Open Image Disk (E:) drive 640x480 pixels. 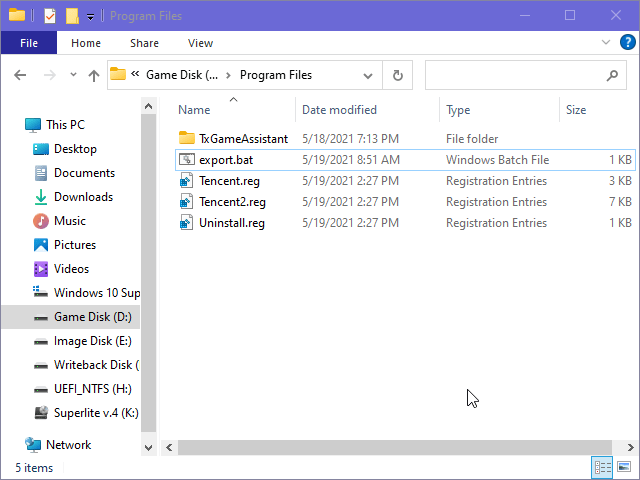(82, 341)
